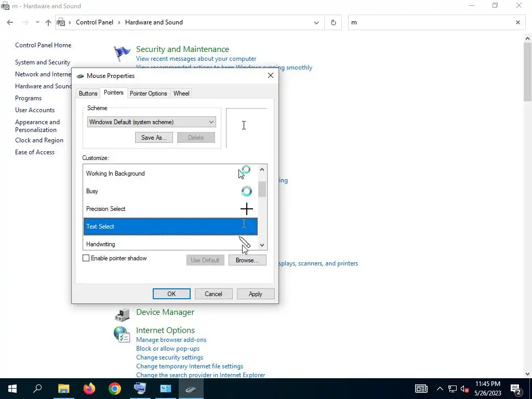Click the pointer list scrollbar thumb
The width and height of the screenshot is (532, 399).
pos(262,189)
